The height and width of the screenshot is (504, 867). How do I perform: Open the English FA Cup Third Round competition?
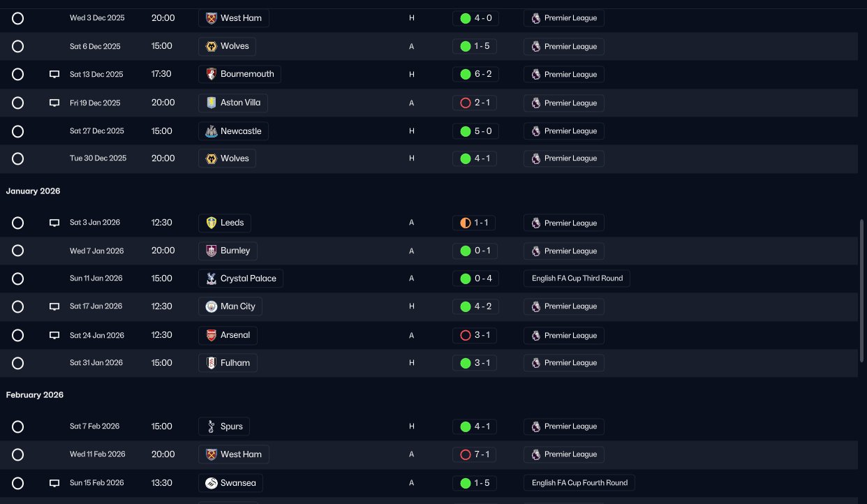(577, 279)
